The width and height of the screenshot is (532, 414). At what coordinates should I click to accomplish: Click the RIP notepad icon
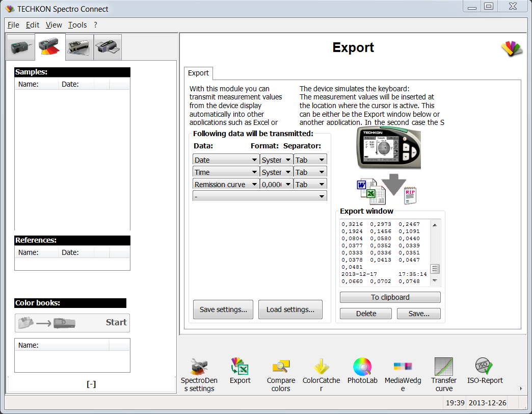410,195
